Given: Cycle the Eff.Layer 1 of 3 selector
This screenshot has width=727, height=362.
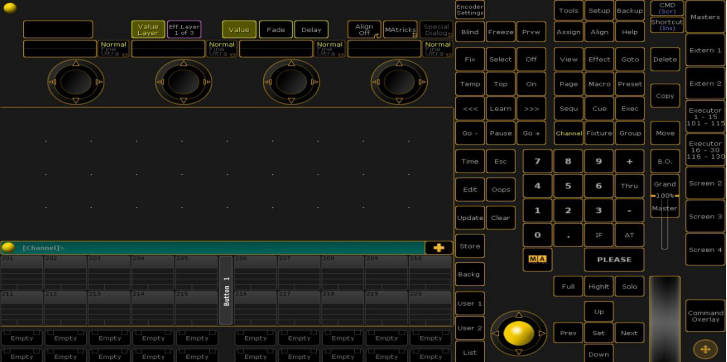Looking at the screenshot, I should 184,29.
